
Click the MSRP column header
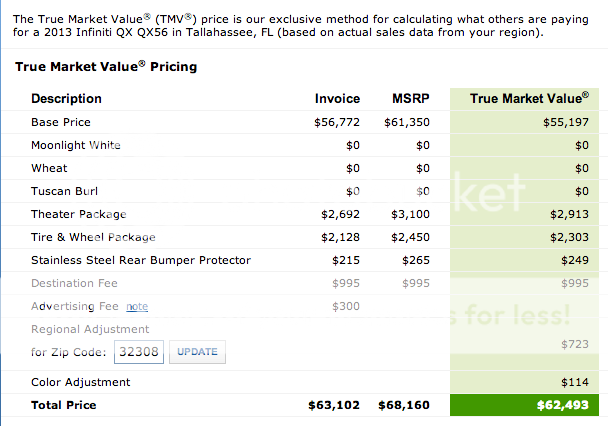tap(411, 99)
